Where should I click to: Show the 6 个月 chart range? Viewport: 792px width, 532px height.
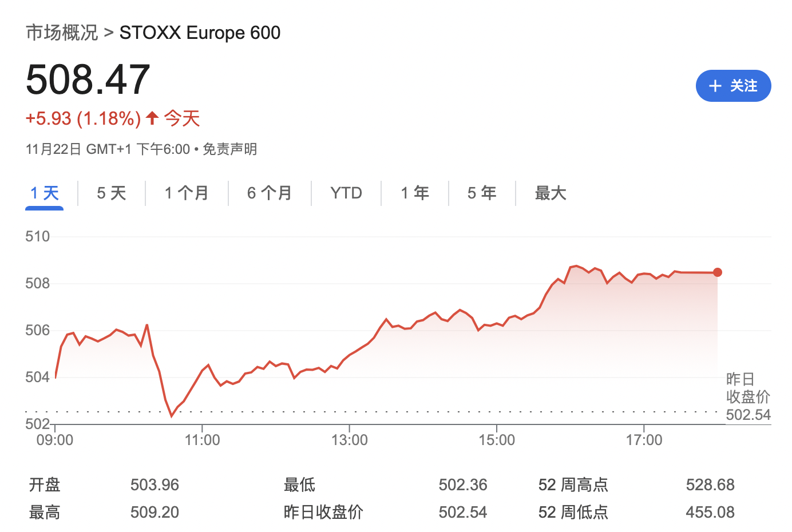(x=270, y=193)
